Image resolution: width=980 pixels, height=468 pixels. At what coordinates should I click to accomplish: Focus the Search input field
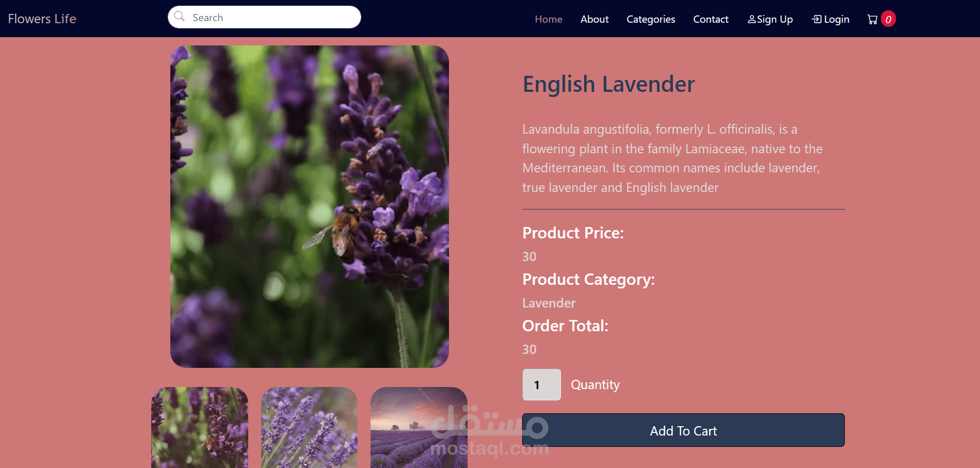pos(264,17)
